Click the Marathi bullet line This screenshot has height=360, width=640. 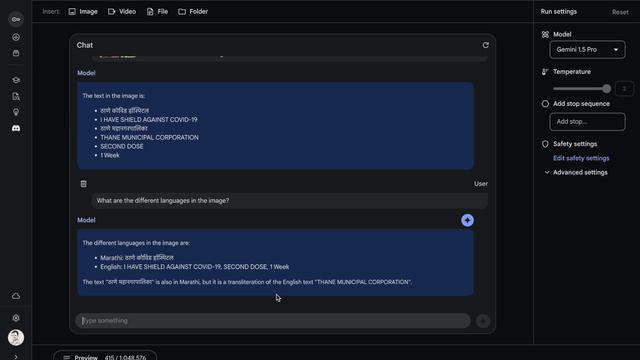[137, 258]
